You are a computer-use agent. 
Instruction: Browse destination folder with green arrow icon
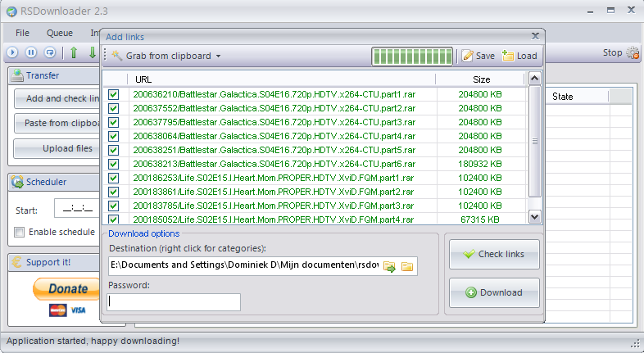[389, 266]
